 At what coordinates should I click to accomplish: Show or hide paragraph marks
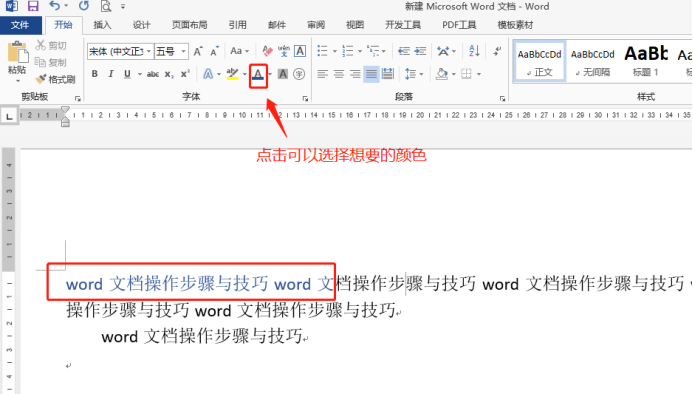pyautogui.click(x=497, y=51)
